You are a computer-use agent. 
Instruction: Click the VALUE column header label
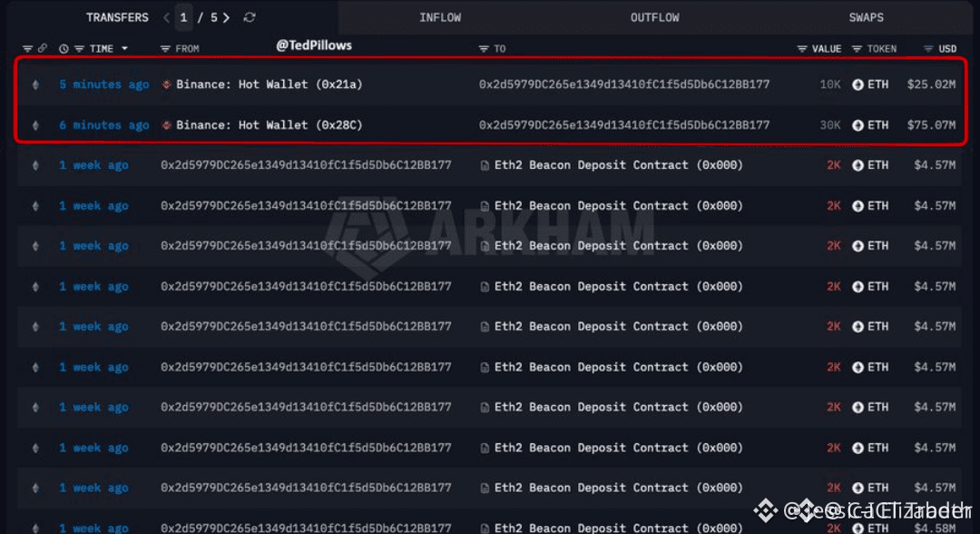coord(827,49)
